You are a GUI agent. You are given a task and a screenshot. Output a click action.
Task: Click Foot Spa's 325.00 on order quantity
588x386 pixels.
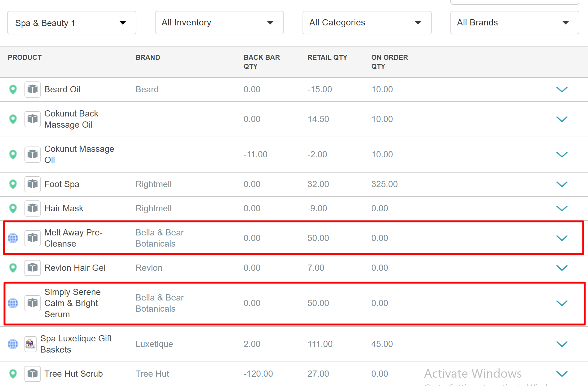[384, 184]
